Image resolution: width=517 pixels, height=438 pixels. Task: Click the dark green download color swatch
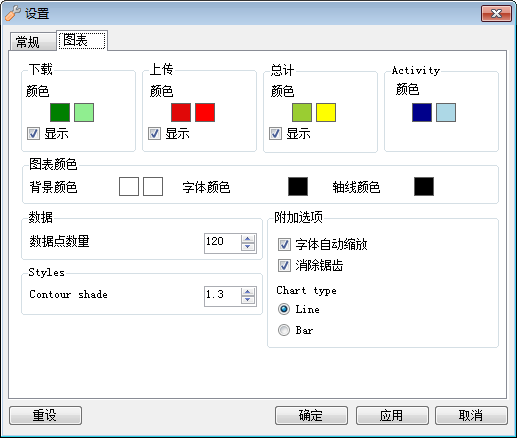[x=60, y=112]
